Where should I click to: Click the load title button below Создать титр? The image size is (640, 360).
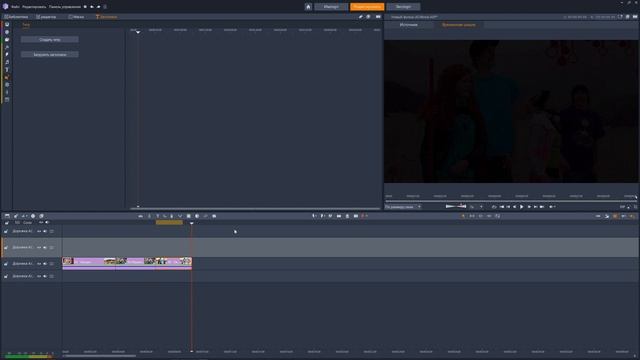point(50,54)
